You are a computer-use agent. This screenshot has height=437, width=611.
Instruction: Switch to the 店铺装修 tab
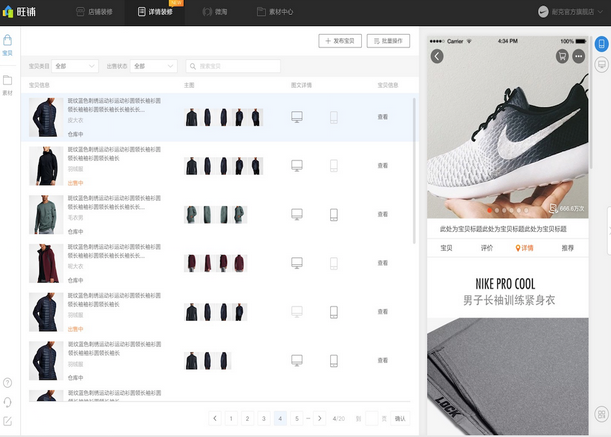tap(96, 11)
